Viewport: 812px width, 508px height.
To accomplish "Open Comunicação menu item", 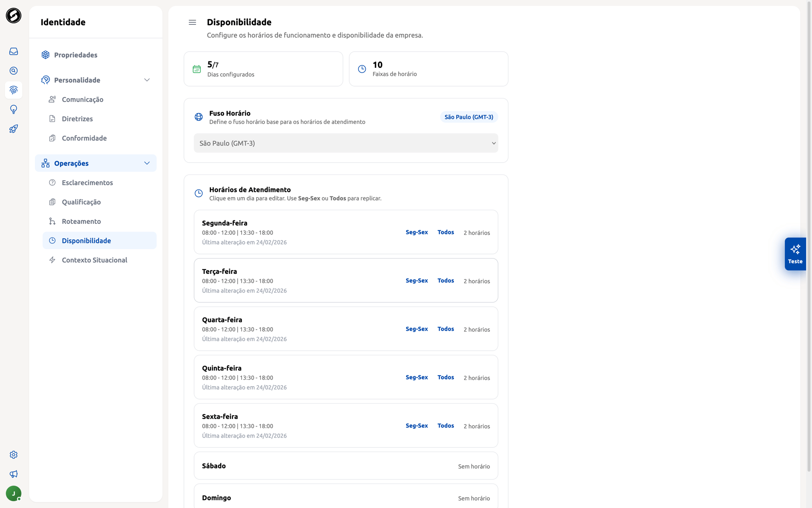I will [99, 99].
